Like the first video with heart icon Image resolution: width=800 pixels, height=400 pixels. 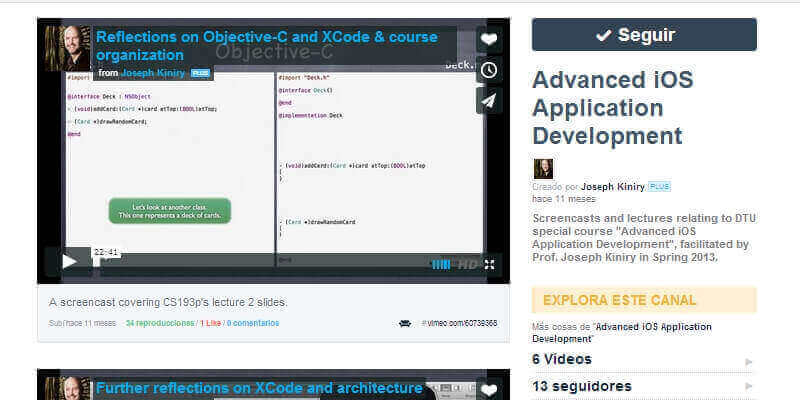tap(488, 40)
